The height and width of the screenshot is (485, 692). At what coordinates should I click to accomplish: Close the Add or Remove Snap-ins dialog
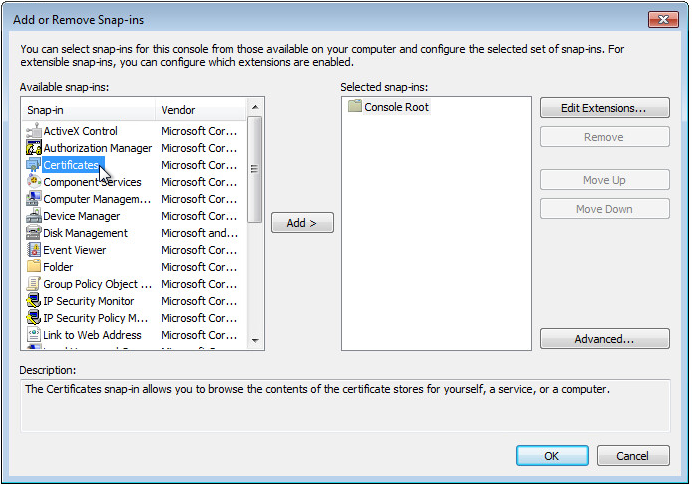click(663, 19)
